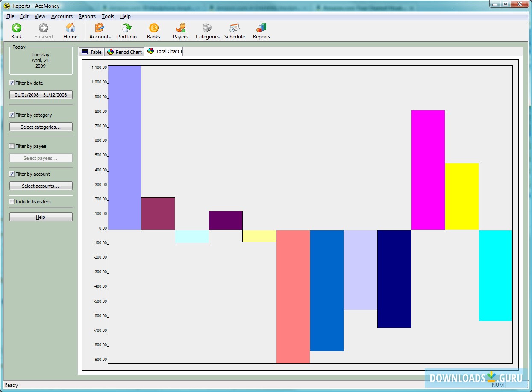Toggle the Filter by account checkbox
The width and height of the screenshot is (532, 392).
12,174
